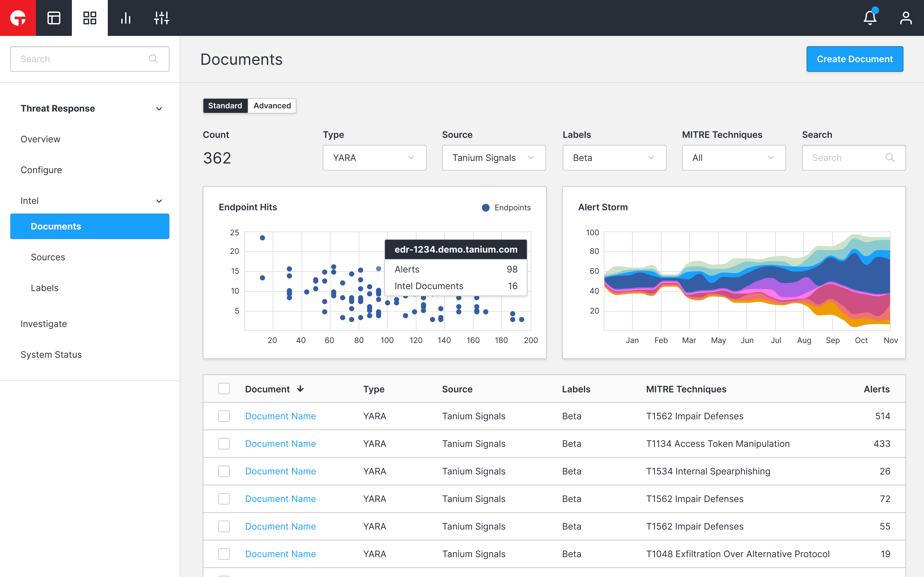Screen dimensions: 924x577
Task: Click the Document column sort arrow
Action: 301,389
